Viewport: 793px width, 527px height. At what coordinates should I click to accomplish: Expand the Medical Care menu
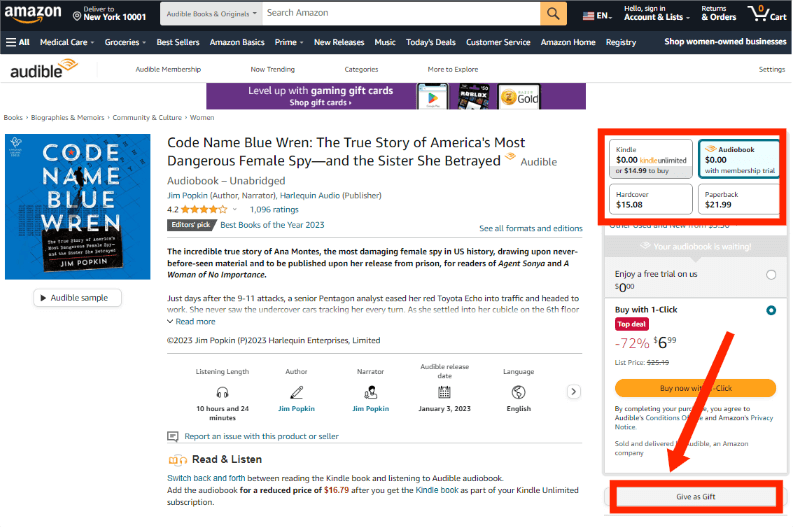click(67, 42)
